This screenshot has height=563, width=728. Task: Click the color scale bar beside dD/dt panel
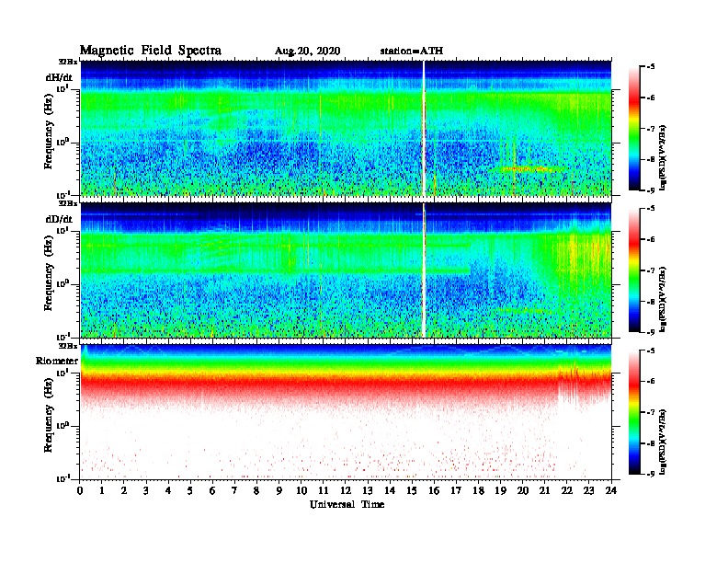click(x=634, y=270)
